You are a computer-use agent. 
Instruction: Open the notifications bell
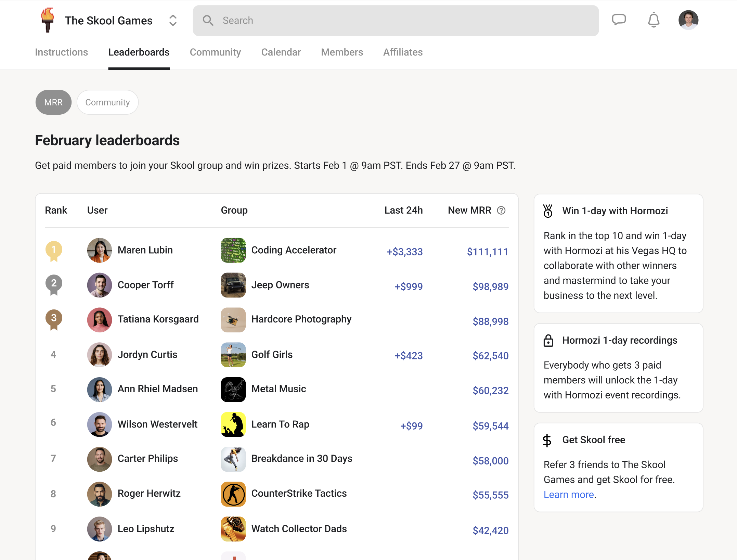(x=654, y=20)
